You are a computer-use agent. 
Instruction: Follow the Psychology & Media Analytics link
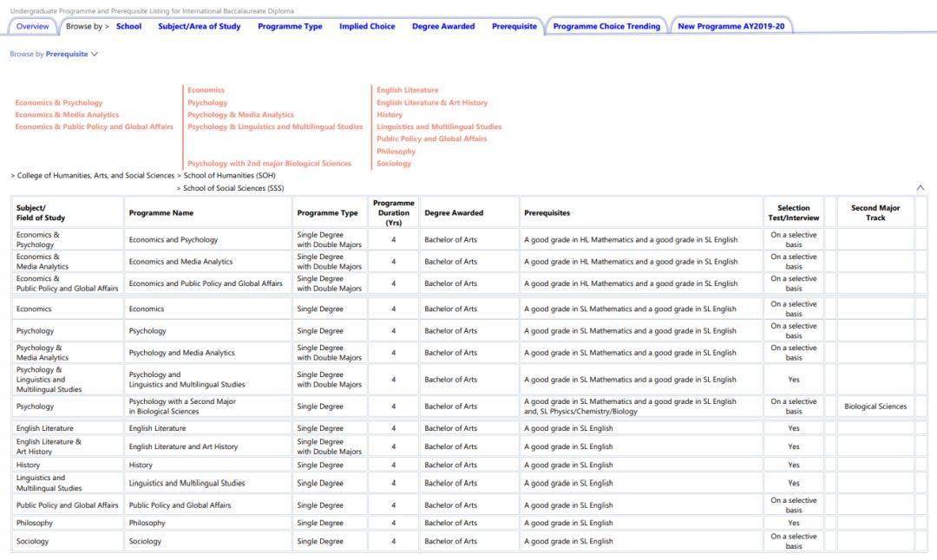(x=240, y=115)
